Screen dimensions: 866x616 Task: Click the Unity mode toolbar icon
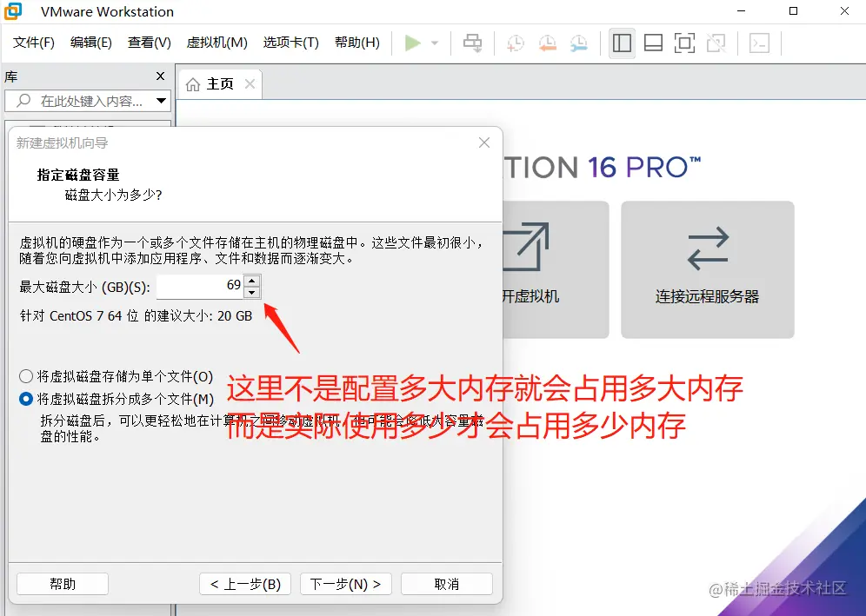click(716, 42)
